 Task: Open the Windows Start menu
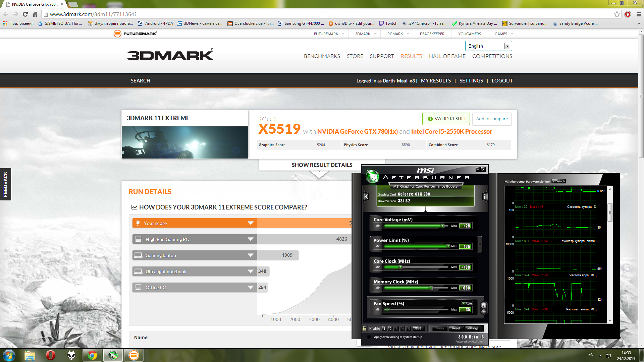pyautogui.click(x=9, y=355)
